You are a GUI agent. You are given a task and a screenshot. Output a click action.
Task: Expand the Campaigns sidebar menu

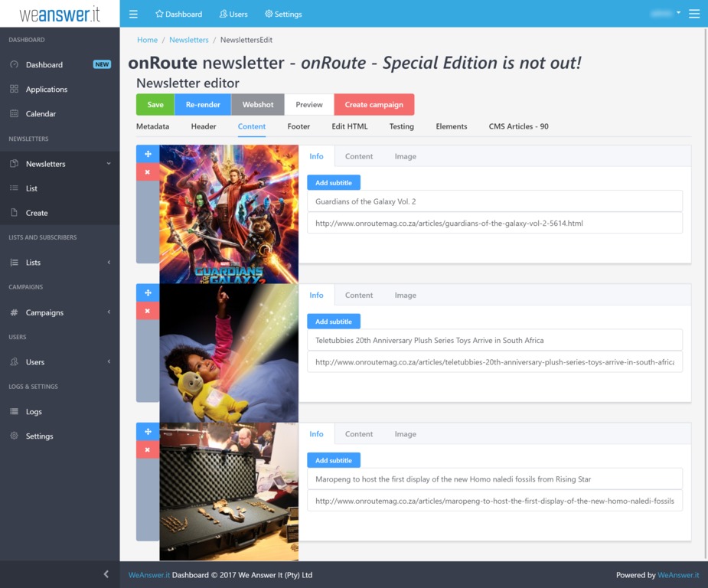coord(109,312)
